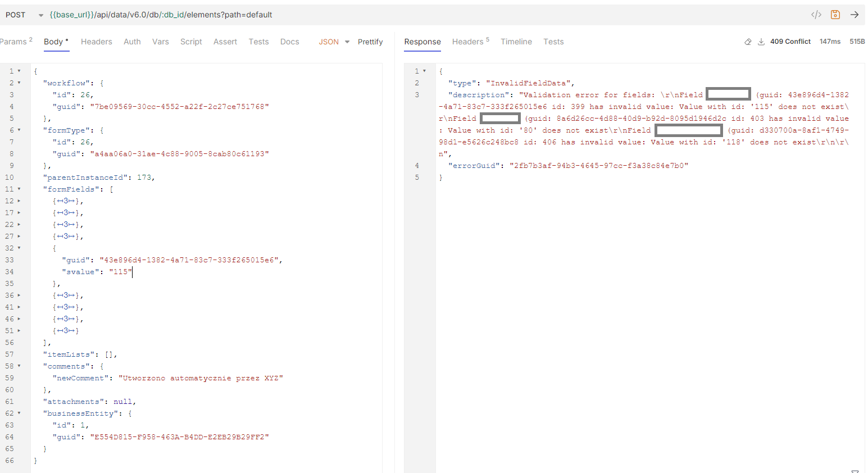Click the errorGuid value in the response
The height and width of the screenshot is (473, 868).
tap(599, 165)
